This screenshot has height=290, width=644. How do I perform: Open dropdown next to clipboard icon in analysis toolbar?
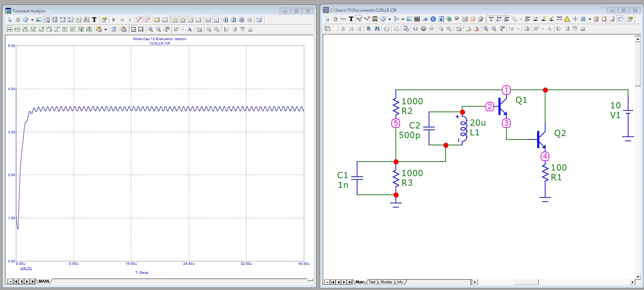click(x=105, y=29)
